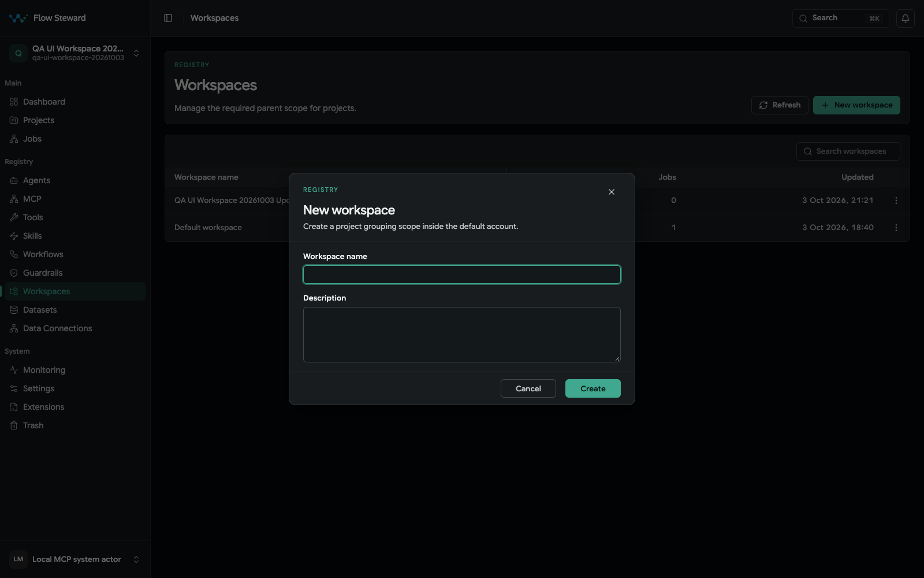The height and width of the screenshot is (578, 924).
Task: Go to Data Connections page
Action: tap(75, 328)
